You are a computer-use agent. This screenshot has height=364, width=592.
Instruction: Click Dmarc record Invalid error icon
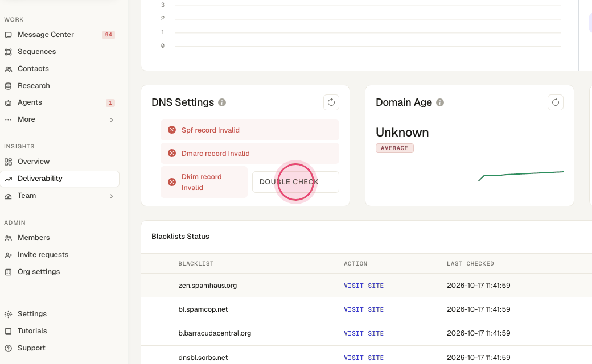click(172, 153)
